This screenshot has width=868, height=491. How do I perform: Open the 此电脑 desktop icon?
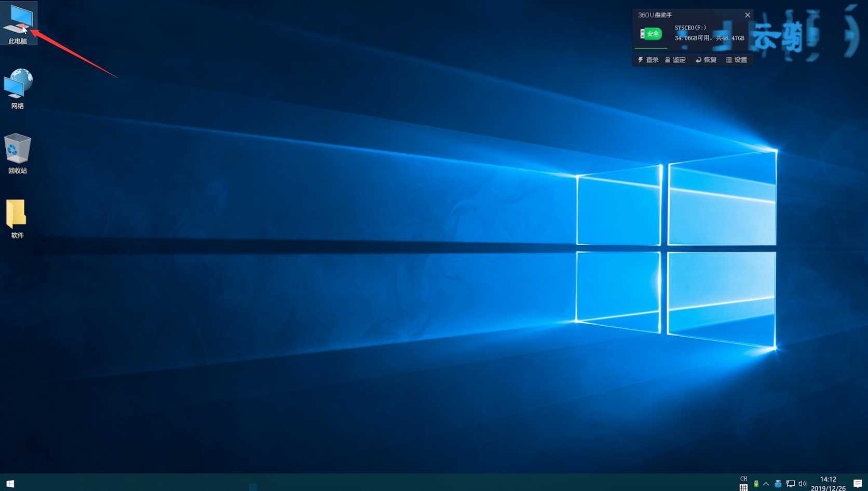click(x=18, y=23)
